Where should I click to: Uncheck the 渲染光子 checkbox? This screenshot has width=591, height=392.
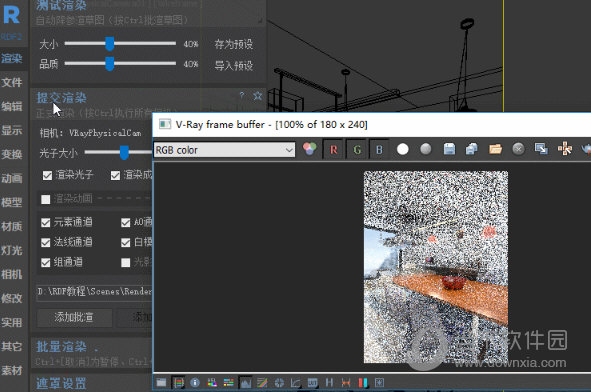click(47, 176)
